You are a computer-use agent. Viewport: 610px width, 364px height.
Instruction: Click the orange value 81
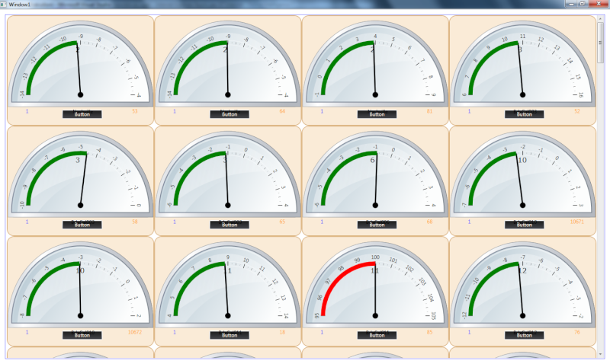point(429,111)
